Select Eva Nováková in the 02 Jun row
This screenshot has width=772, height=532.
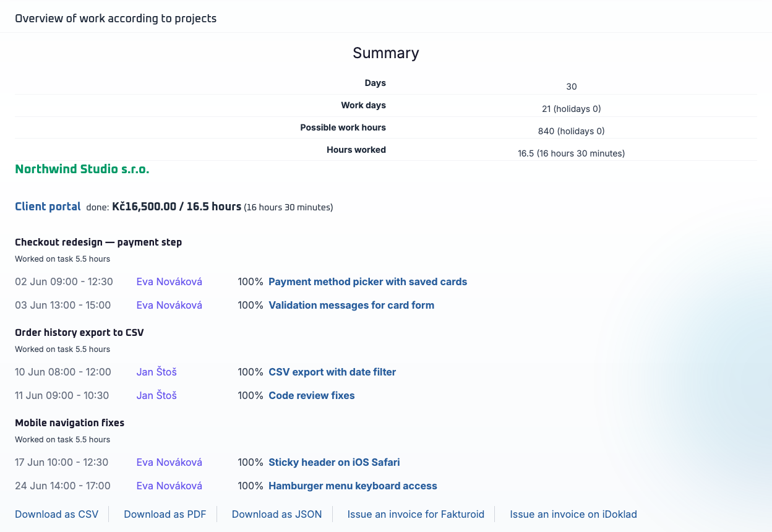[x=169, y=281]
